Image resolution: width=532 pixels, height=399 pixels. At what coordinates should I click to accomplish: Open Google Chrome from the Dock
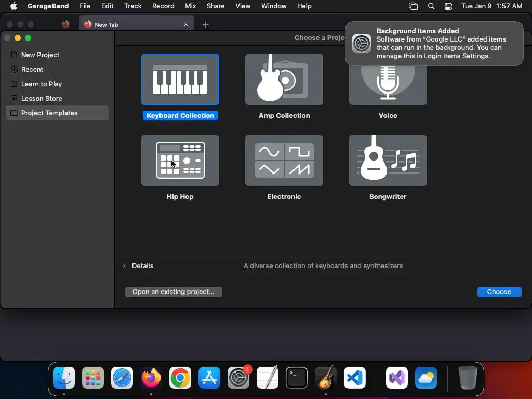(x=180, y=378)
